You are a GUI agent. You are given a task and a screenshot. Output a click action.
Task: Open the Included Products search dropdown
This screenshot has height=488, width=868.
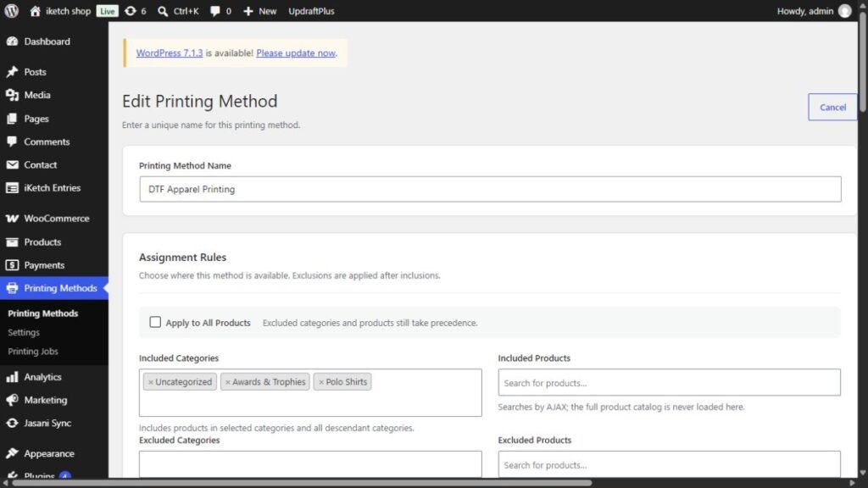click(669, 382)
